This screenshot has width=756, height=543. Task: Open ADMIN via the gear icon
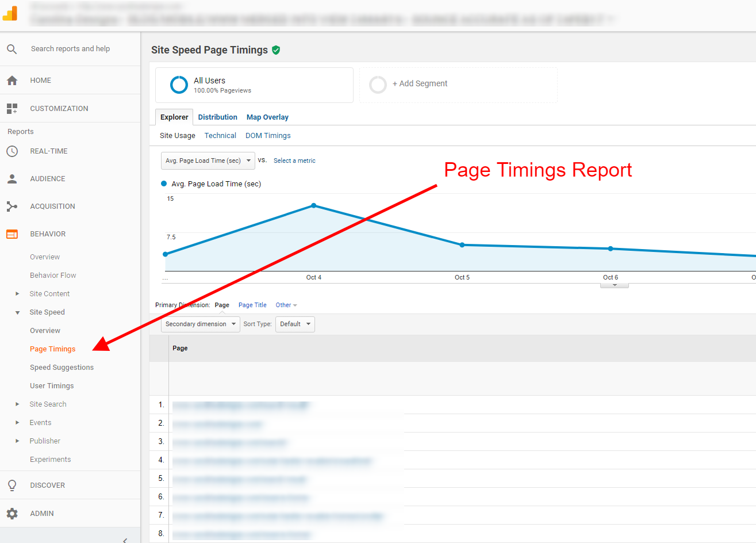11,513
